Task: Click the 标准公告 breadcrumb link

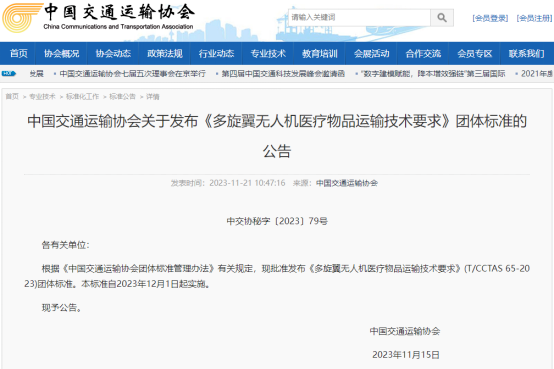Action: point(122,96)
